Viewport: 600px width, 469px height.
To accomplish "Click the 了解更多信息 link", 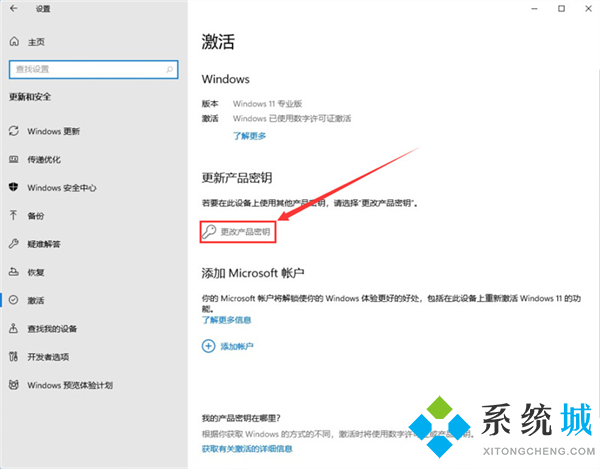I will tap(227, 320).
